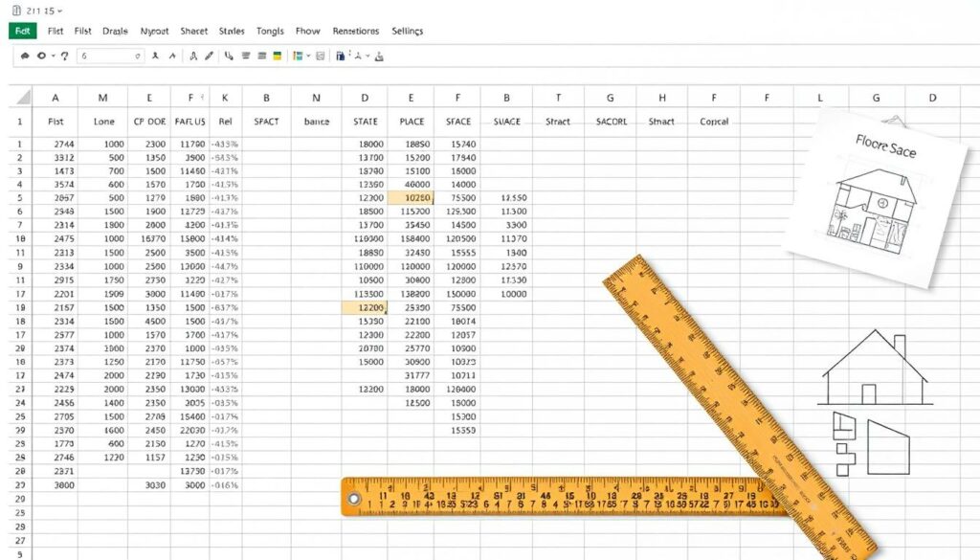Click the font letter A icon
Image resolution: width=980 pixels, height=560 pixels.
click(193, 56)
